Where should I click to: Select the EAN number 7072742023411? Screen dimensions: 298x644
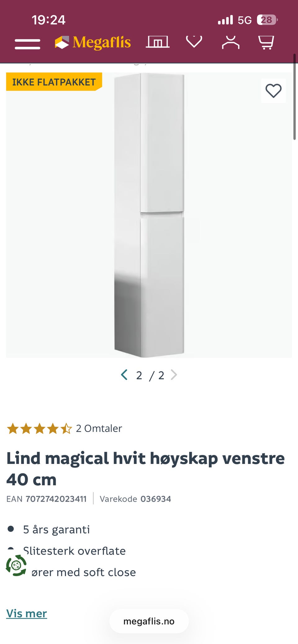pos(56,499)
